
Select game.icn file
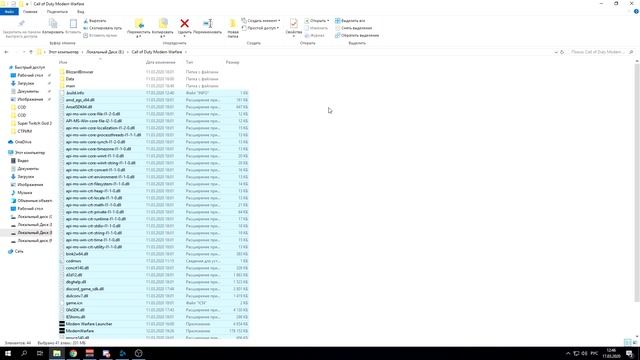tap(153, 303)
